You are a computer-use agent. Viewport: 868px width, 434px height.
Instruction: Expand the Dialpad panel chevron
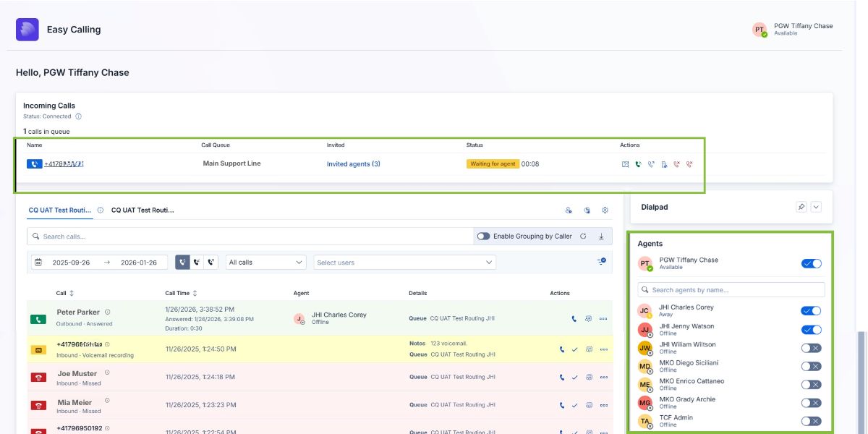click(x=817, y=207)
